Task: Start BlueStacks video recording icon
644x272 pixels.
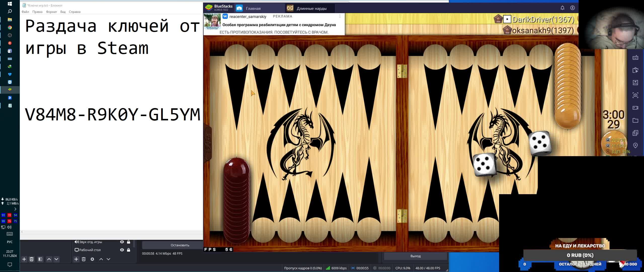Action: click(635, 108)
